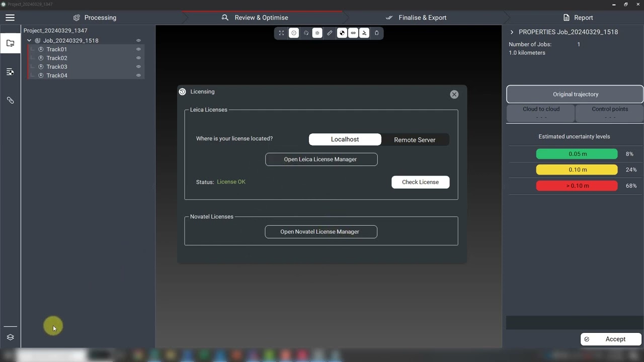Toggle the dotted wheel tool in toolbar
The width and height of the screenshot is (644, 362).
317,33
